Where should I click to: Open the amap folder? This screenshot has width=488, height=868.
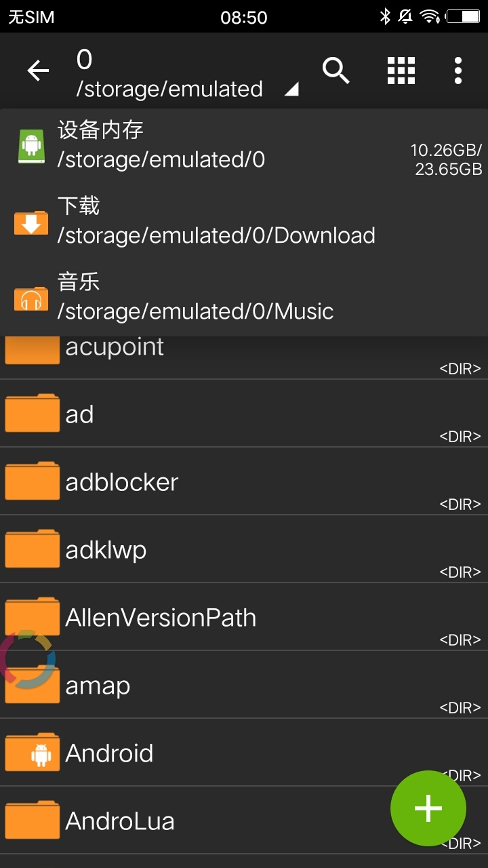point(98,686)
